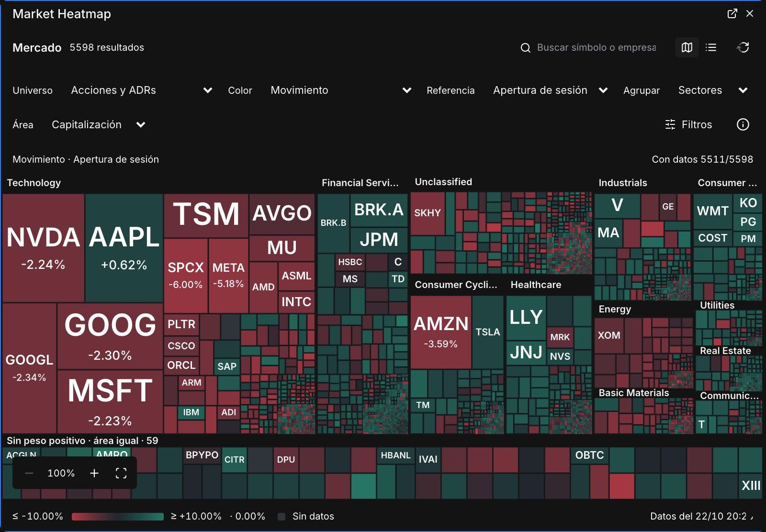
Task: Click the Healthcare sector header
Action: coord(536,285)
